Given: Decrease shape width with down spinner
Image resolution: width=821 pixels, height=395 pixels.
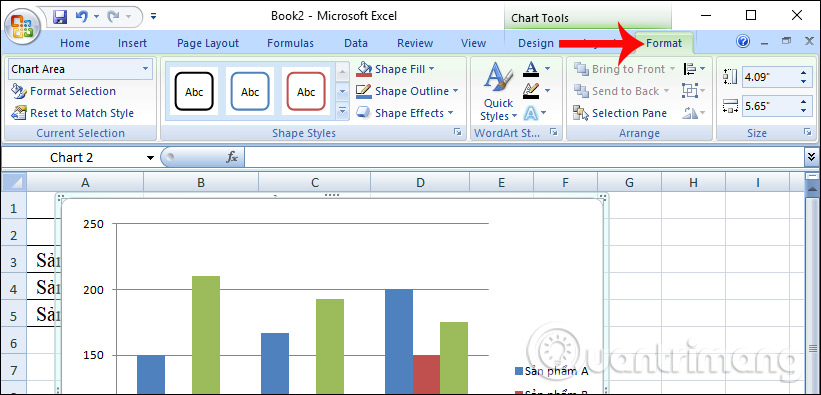Looking at the screenshot, I should coord(804,111).
